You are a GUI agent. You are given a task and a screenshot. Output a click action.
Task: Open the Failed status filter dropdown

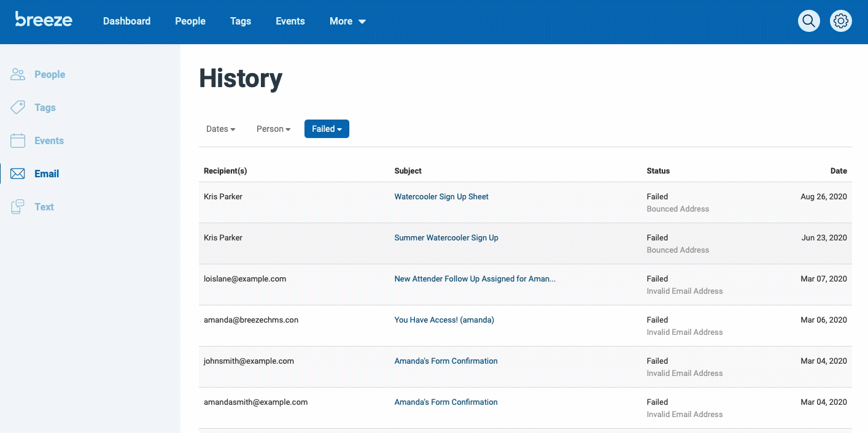coord(327,129)
